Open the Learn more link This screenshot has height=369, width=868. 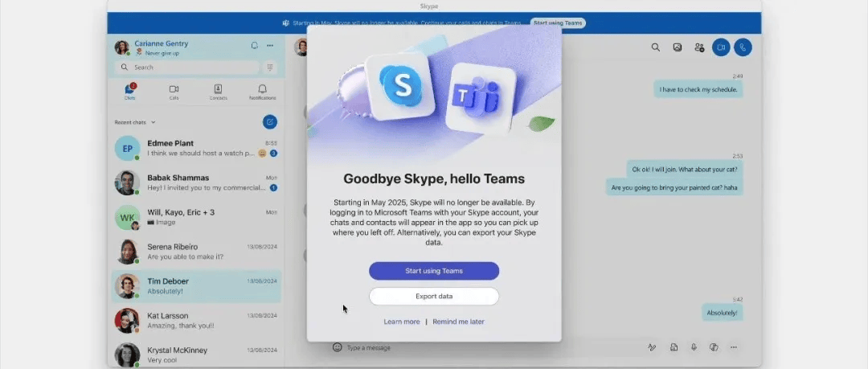(401, 322)
